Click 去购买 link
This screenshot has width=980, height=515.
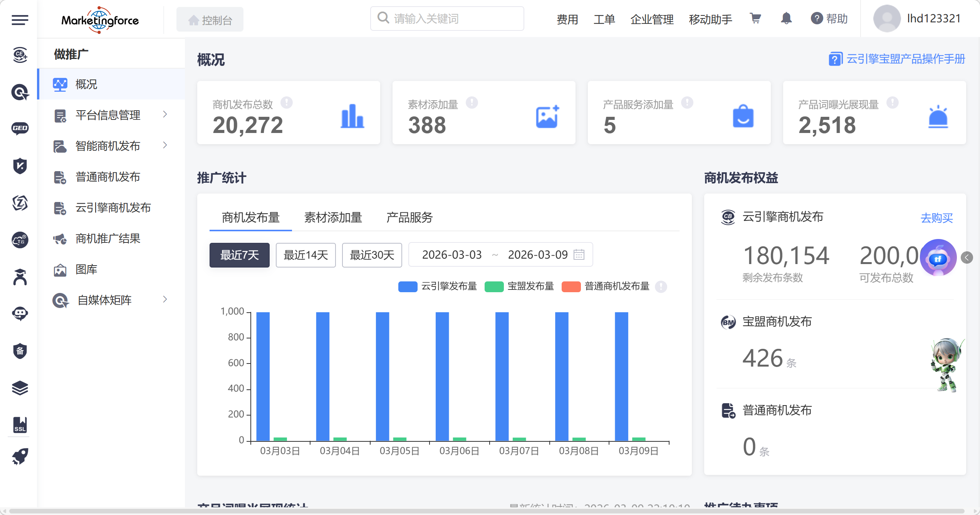[936, 218]
